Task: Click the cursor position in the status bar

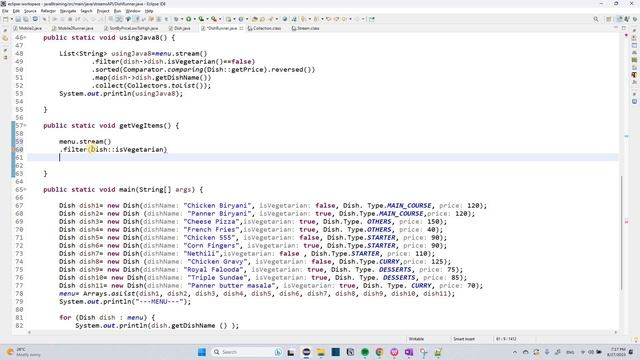Action: tap(506, 339)
